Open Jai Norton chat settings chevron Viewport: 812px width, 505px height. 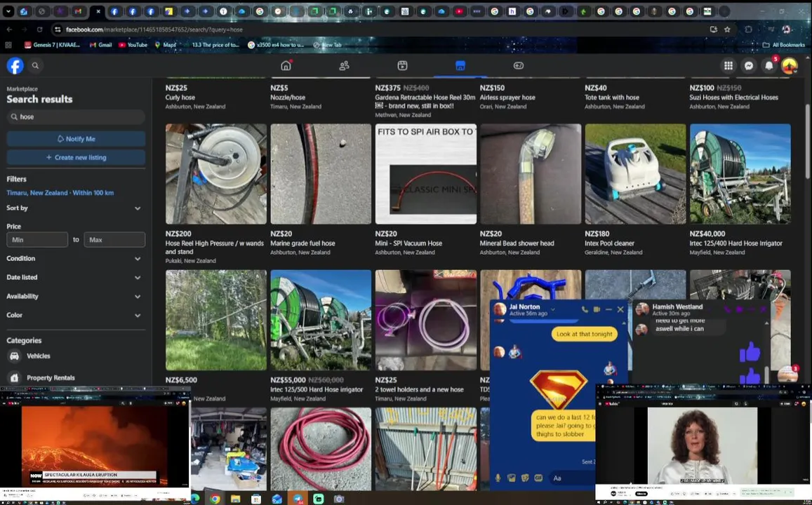click(552, 309)
